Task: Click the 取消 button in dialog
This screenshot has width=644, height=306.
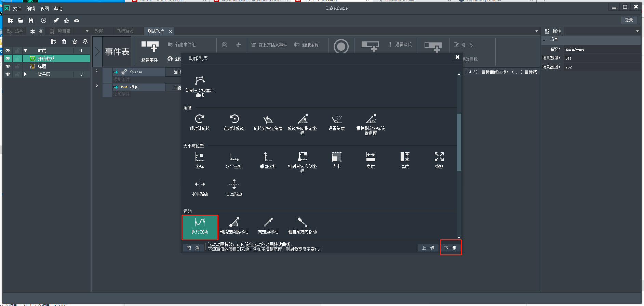Action: [x=193, y=248]
